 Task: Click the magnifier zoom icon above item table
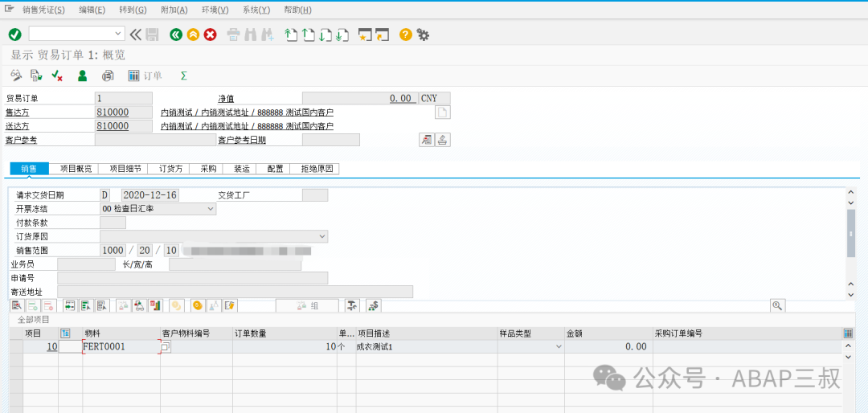pyautogui.click(x=777, y=305)
